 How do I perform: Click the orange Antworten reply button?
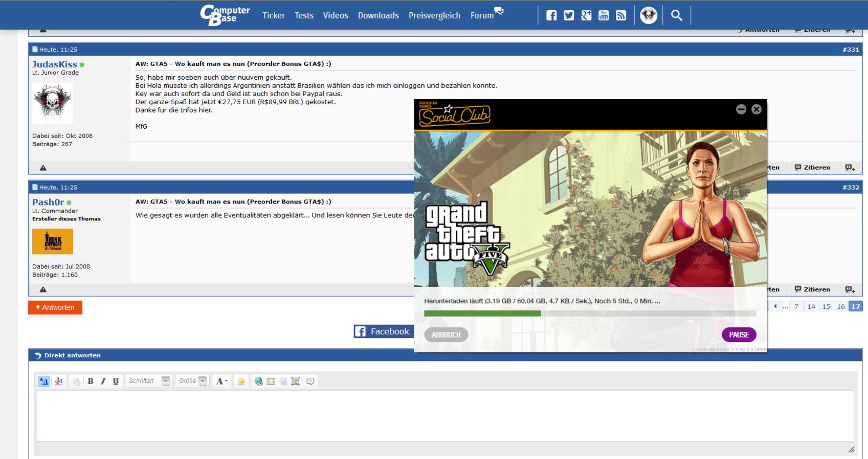click(x=55, y=308)
